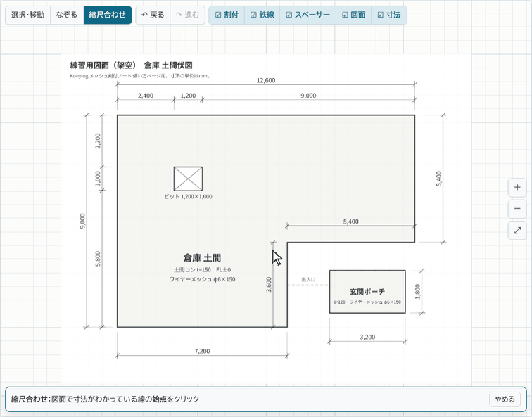Switch to the なぞる trace tool
This screenshot has width=532, height=417.
click(x=67, y=15)
